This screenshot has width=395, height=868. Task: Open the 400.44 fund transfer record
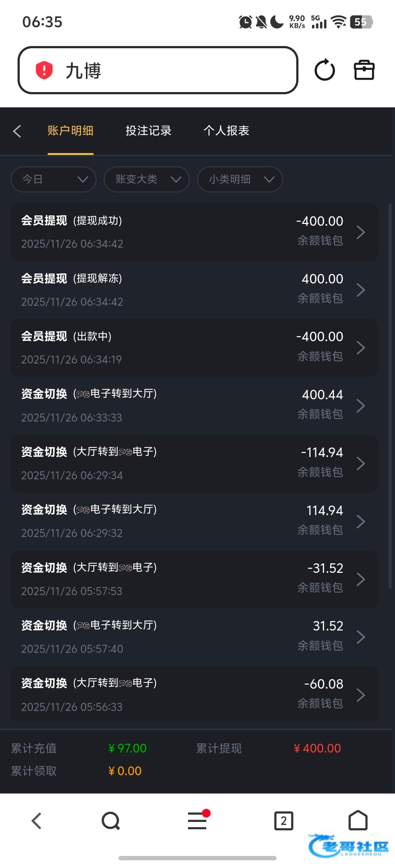point(194,406)
